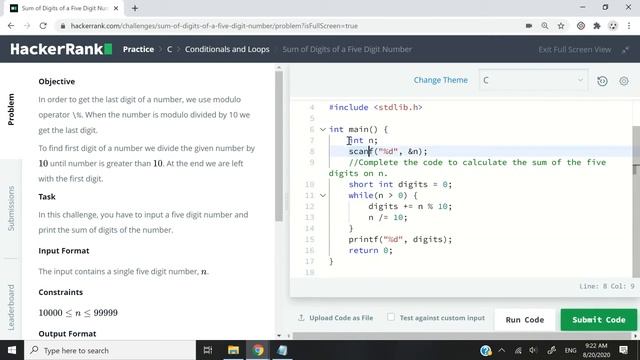Open the C language dropdown
This screenshot has height=360, width=640.
click(533, 80)
